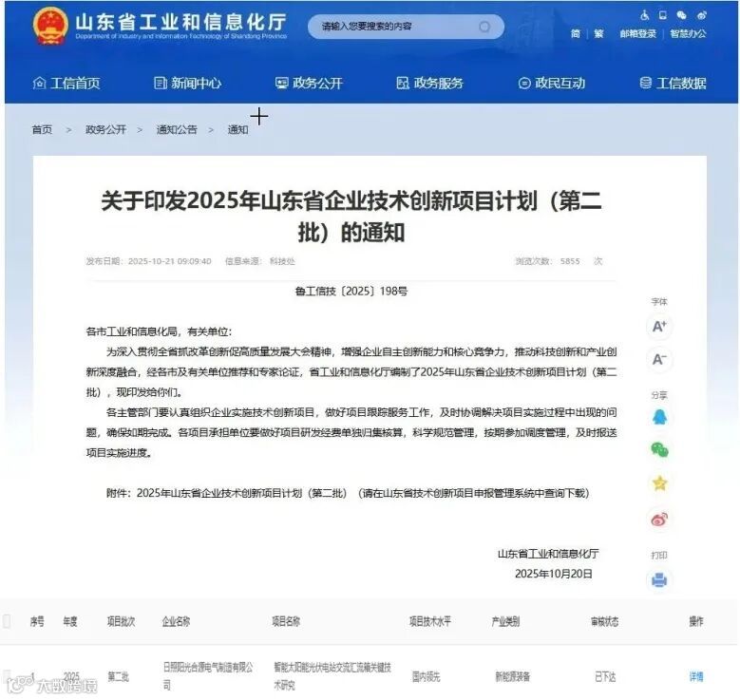Click the Weibo icon in the top header
This screenshot has width=740, height=700.
point(701,15)
